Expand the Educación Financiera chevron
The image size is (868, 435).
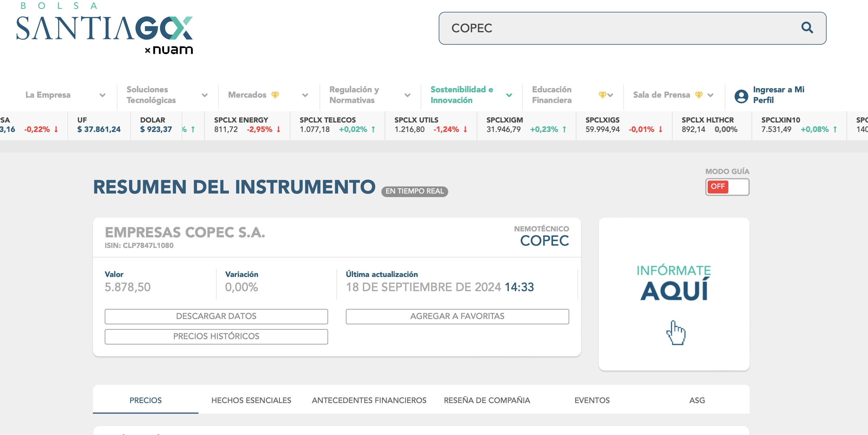coord(610,95)
